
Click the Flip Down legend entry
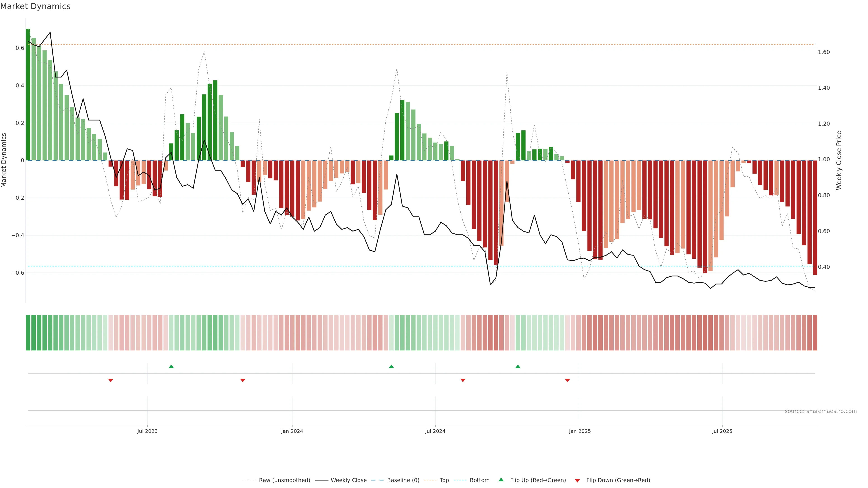[x=618, y=480]
